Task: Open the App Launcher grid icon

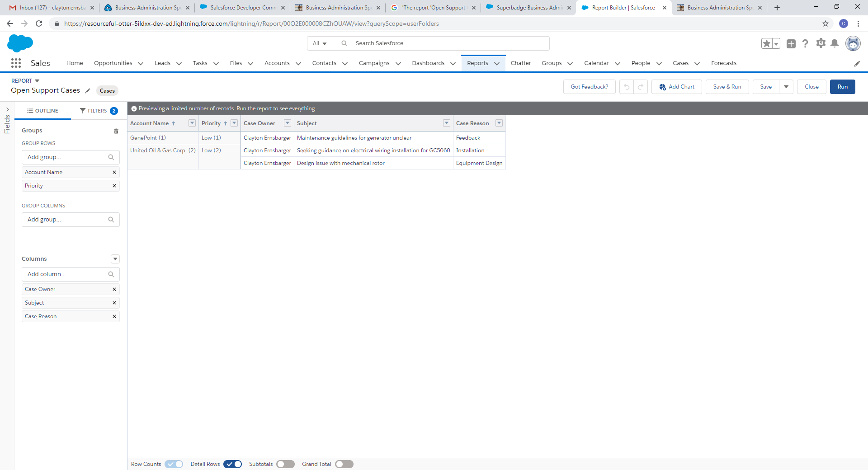Action: (16, 63)
